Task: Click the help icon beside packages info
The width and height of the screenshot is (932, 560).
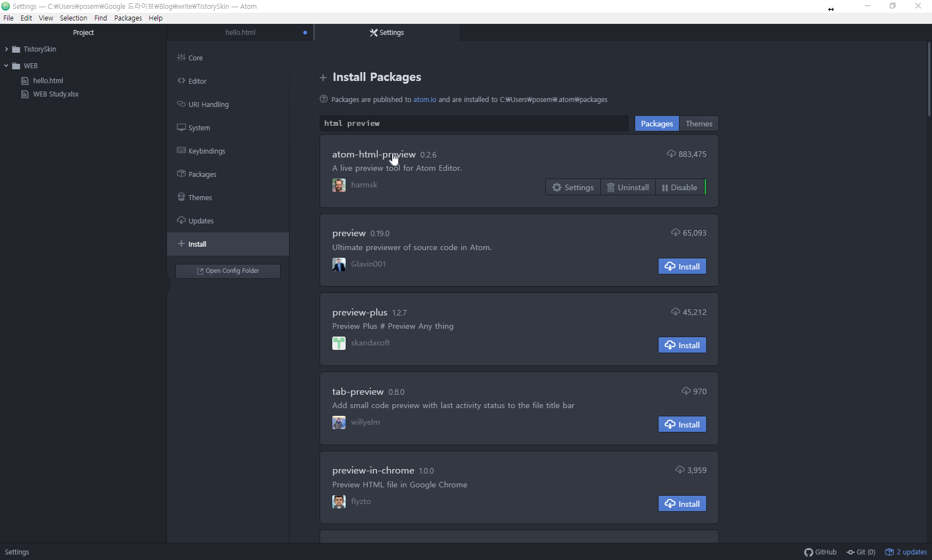Action: (323, 99)
